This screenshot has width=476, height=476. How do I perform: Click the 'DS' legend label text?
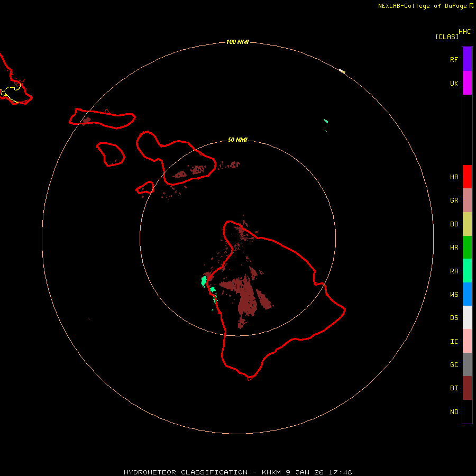point(454,318)
